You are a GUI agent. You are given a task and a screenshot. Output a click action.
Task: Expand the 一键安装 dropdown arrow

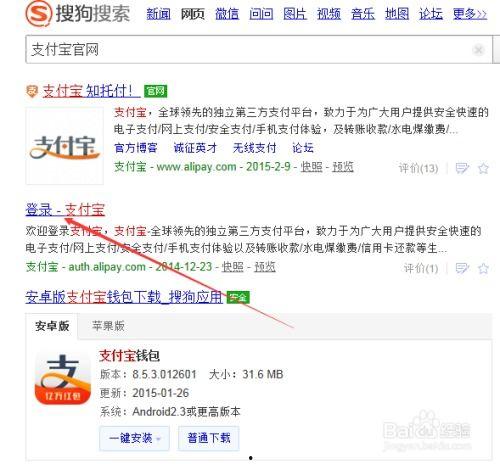click(158, 439)
